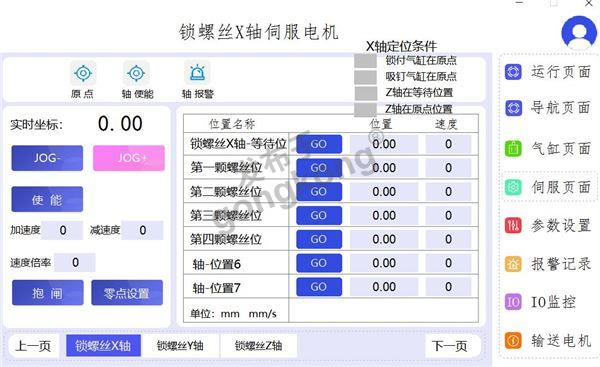
Task: Click speed field of 第三颗螺丝位
Action: pyautogui.click(x=448, y=215)
